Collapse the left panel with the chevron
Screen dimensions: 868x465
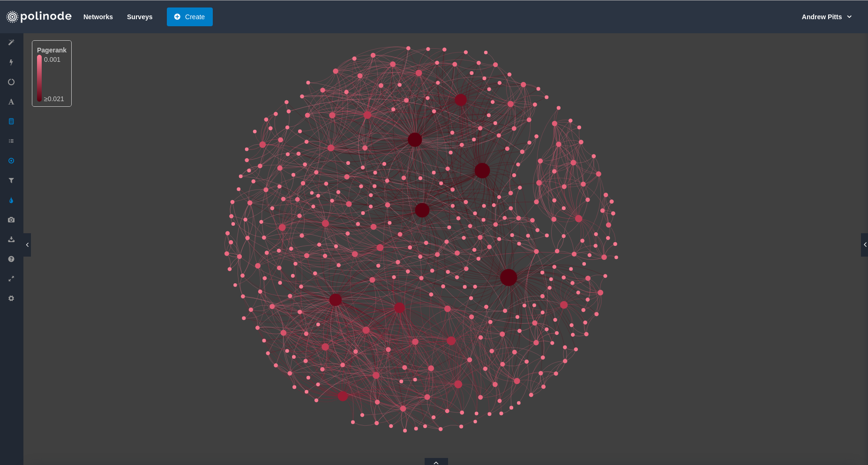pos(27,244)
